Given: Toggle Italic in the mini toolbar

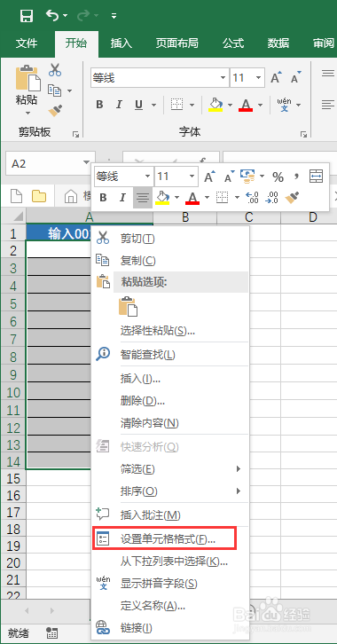Looking at the screenshot, I should tap(122, 198).
